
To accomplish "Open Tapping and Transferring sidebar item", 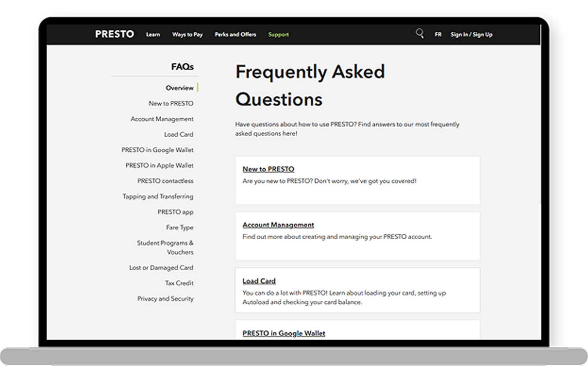I will pos(158,196).
